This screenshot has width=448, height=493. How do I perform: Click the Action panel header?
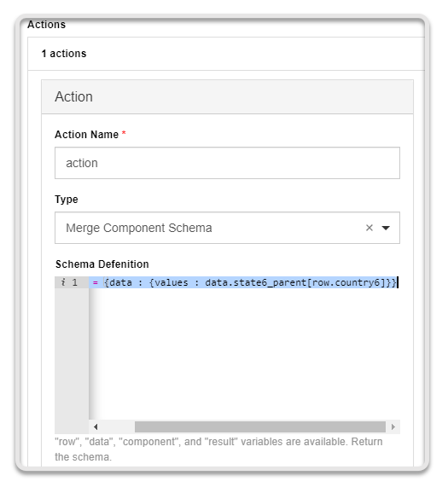click(x=227, y=97)
